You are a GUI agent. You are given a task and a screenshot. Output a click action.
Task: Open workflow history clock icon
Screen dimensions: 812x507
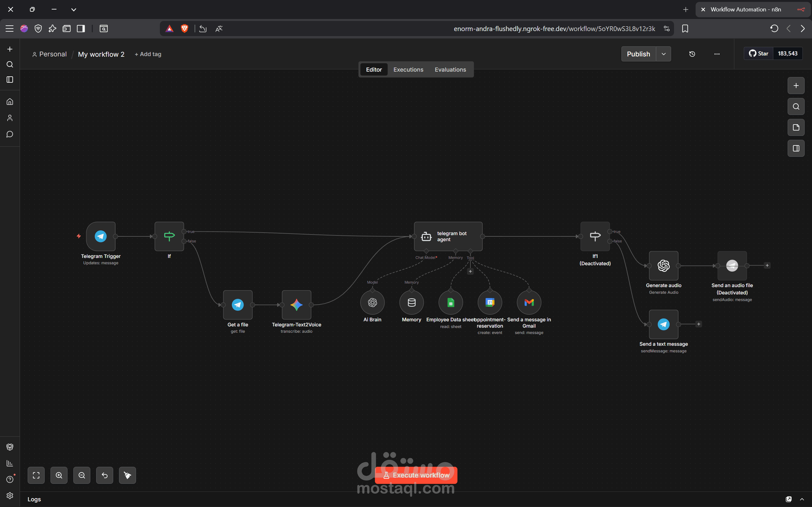coord(692,54)
